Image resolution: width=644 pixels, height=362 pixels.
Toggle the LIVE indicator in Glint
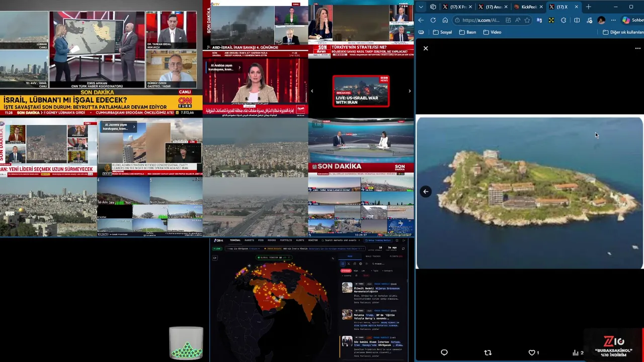(x=217, y=248)
